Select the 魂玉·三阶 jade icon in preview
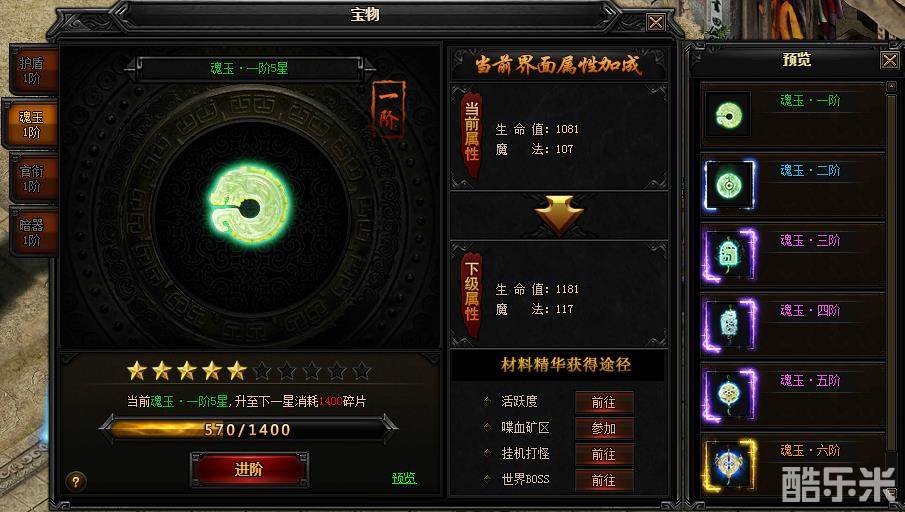 point(729,255)
